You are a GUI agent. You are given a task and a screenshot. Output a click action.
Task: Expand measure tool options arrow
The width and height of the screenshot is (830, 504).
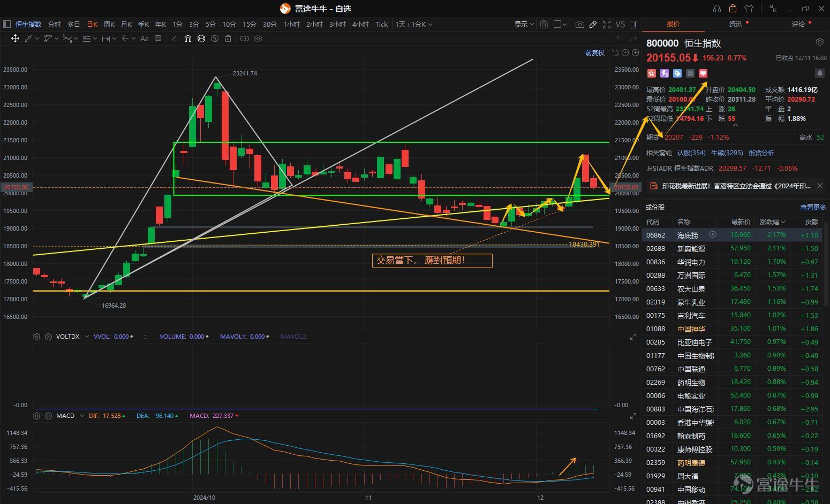(114, 39)
